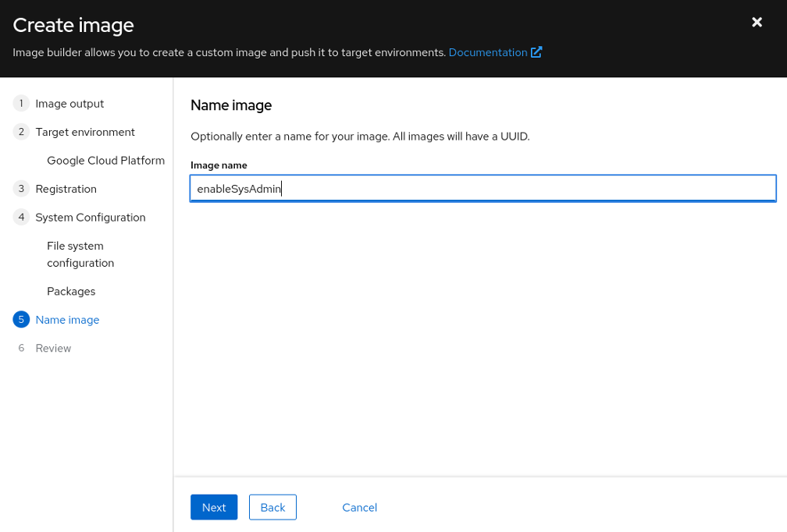
Task: Select the Google Cloud Platform sub-step
Action: pos(105,161)
